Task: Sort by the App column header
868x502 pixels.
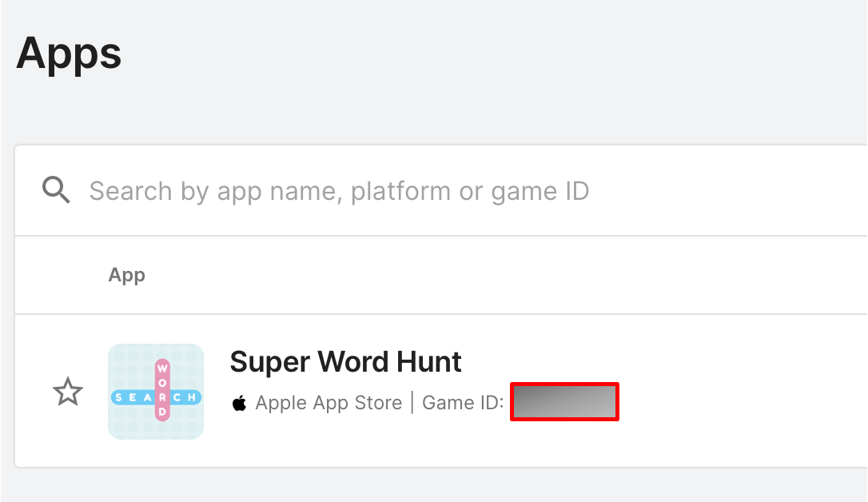Action: [127, 275]
